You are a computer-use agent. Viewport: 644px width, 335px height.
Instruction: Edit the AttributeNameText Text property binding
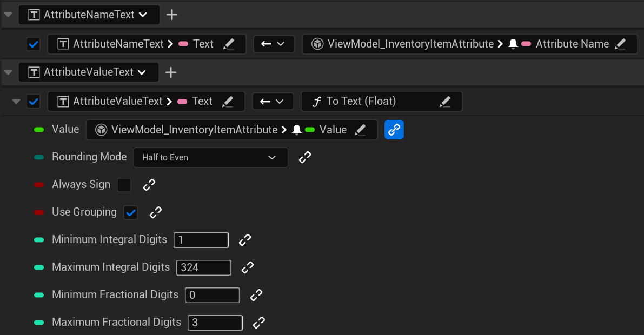tap(227, 44)
